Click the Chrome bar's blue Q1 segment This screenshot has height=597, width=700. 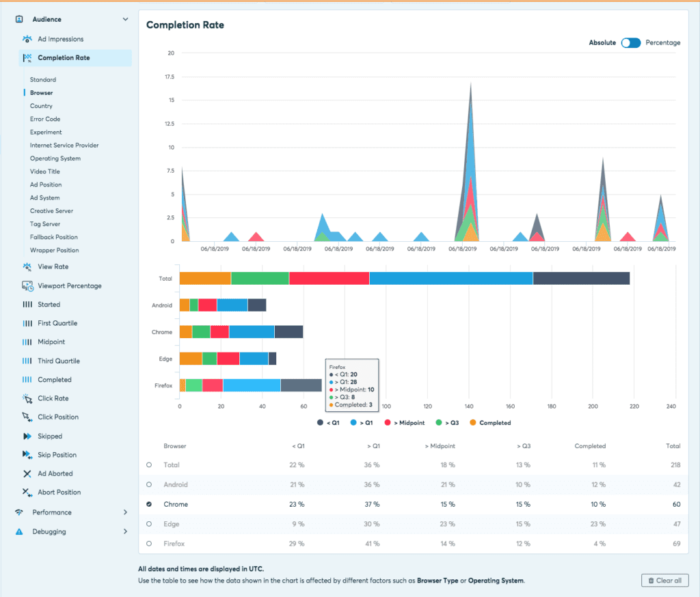point(252,332)
